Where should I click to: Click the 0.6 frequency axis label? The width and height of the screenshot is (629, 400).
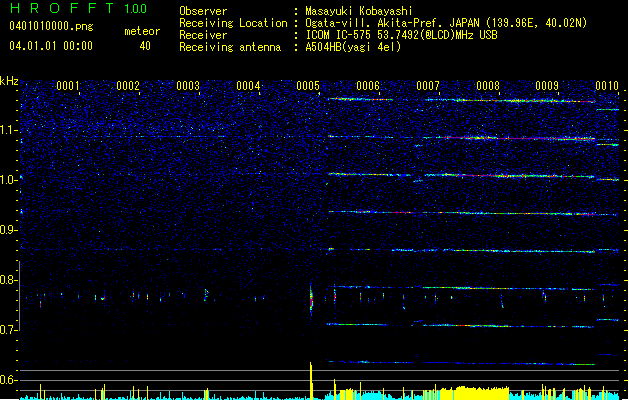pyautogui.click(x=9, y=380)
